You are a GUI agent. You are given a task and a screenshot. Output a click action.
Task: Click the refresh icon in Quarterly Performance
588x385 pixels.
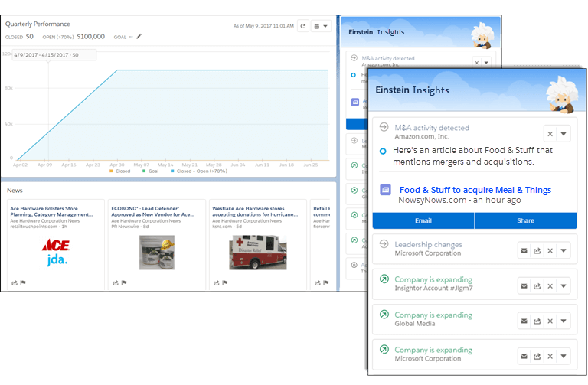click(303, 26)
